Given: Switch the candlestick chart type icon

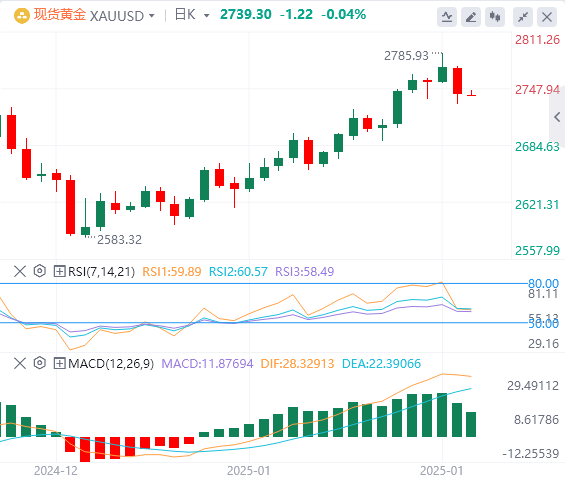Looking at the screenshot, I should [495, 17].
